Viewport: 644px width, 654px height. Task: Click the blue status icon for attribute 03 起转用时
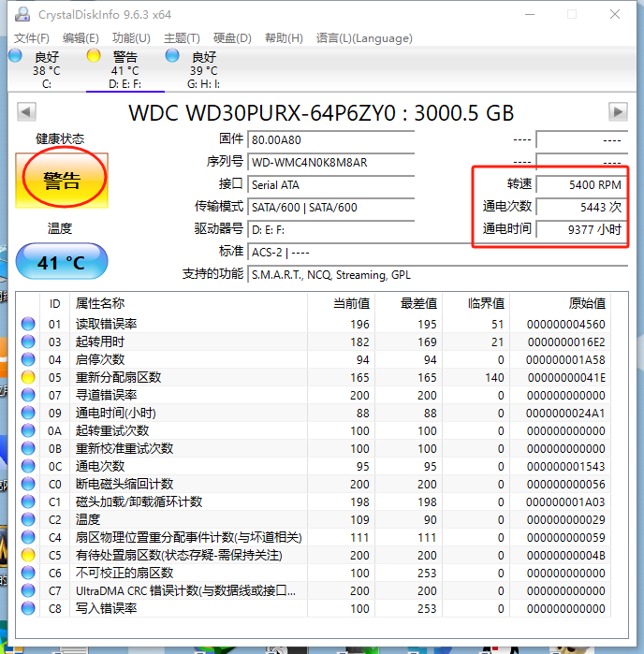tap(28, 342)
